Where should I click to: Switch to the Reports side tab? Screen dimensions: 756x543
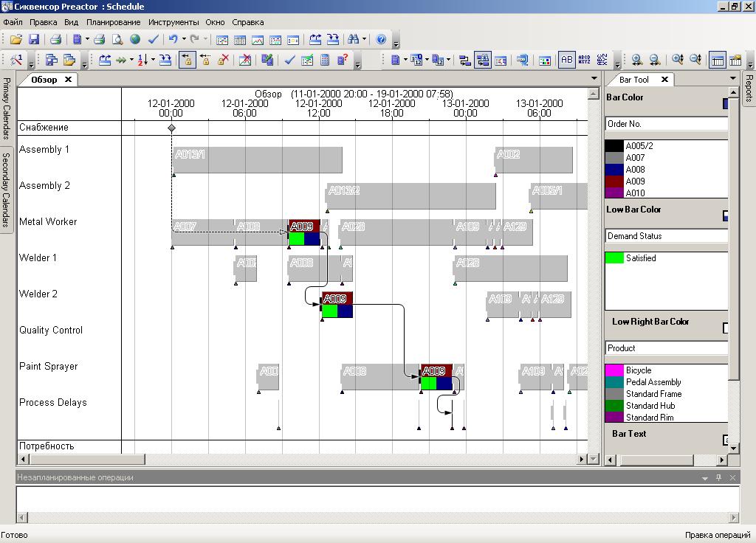click(x=749, y=89)
